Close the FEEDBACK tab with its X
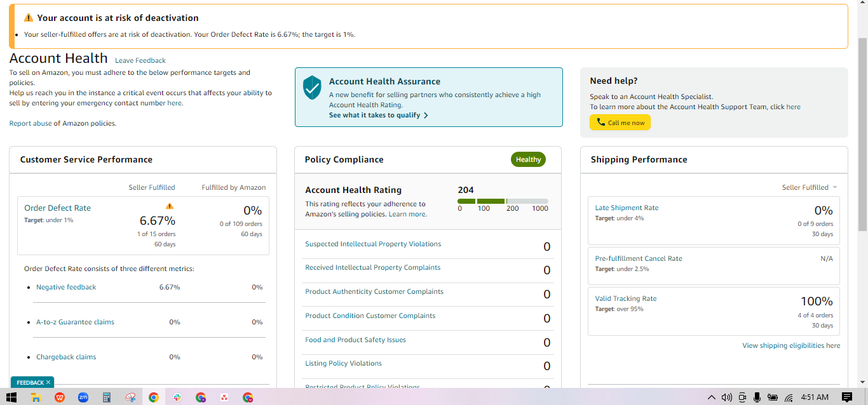Image resolution: width=868 pixels, height=405 pixels. (48, 383)
